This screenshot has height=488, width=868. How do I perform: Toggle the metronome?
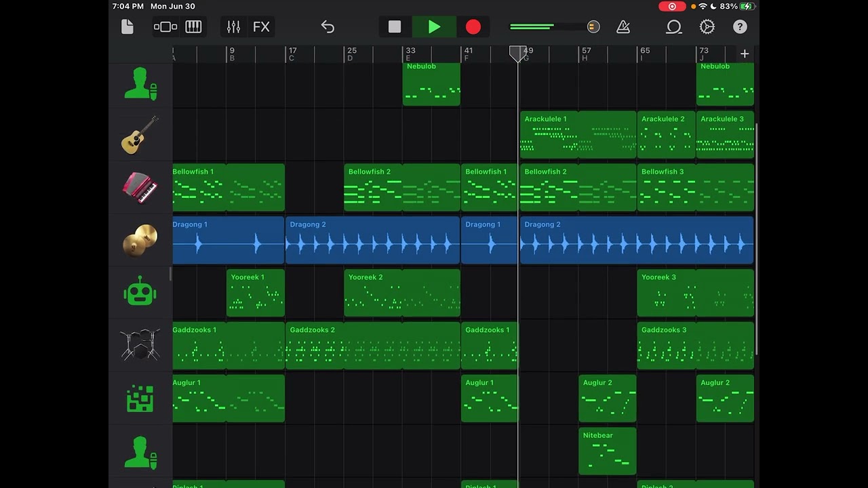coord(623,27)
